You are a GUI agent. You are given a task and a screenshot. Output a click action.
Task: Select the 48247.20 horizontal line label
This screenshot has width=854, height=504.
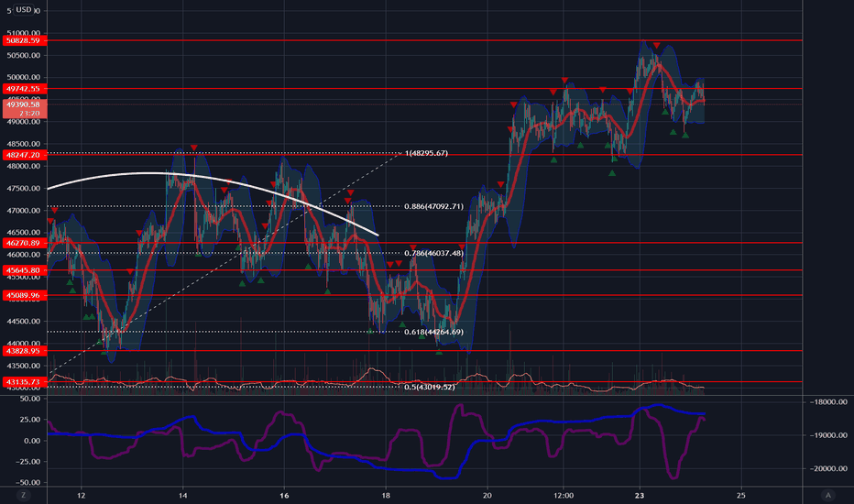[25, 155]
